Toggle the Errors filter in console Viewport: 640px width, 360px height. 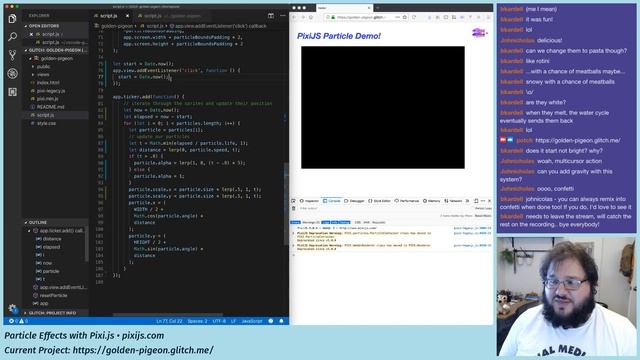point(295,222)
